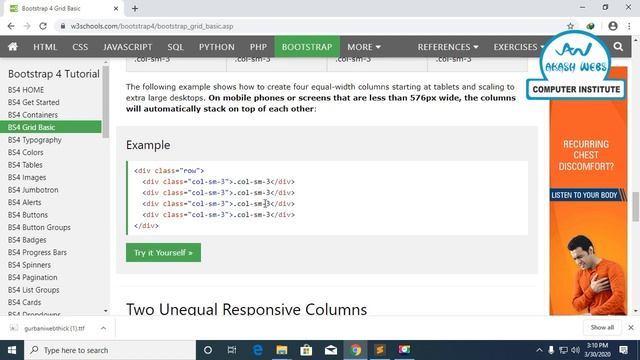This screenshot has width=640, height=360.
Task: Open the Chrome profile avatar icon
Action: coord(613,26)
